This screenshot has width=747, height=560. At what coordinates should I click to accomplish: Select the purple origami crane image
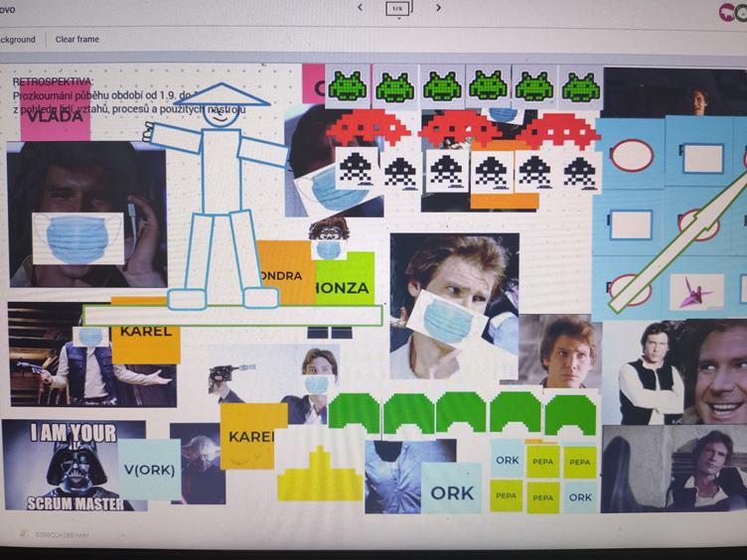pos(697,292)
